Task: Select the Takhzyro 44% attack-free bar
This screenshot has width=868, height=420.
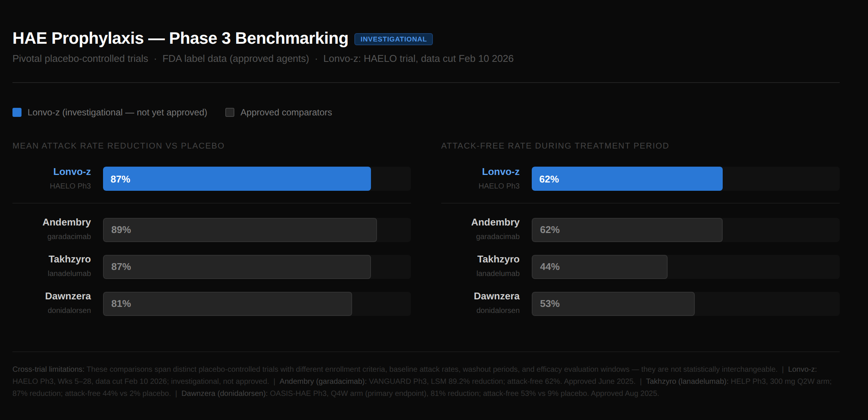Action: point(600,267)
